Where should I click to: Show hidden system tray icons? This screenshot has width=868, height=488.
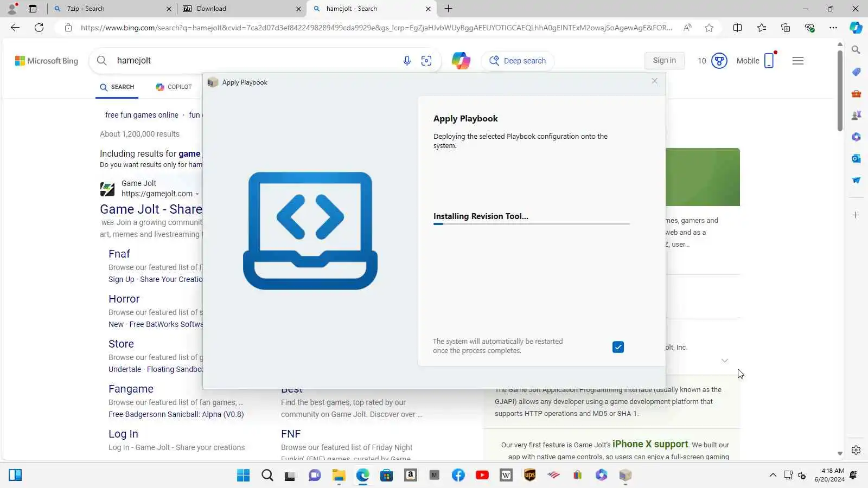(x=773, y=476)
